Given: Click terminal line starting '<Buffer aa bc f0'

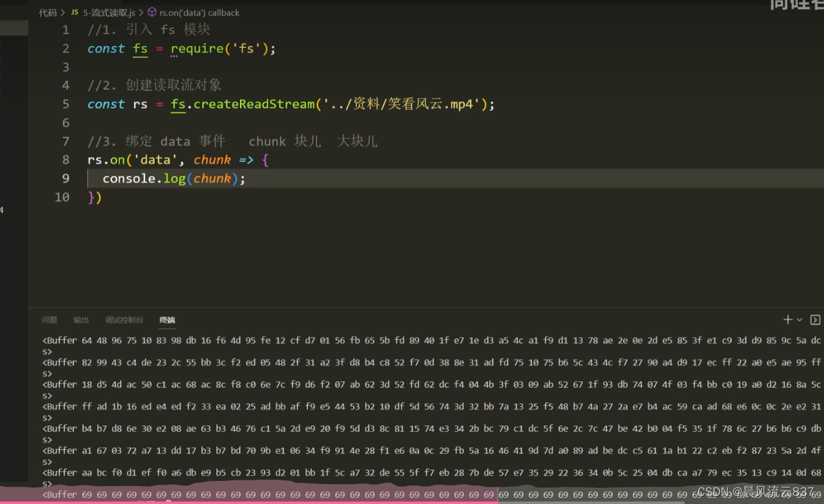Looking at the screenshot, I should click(x=432, y=472).
